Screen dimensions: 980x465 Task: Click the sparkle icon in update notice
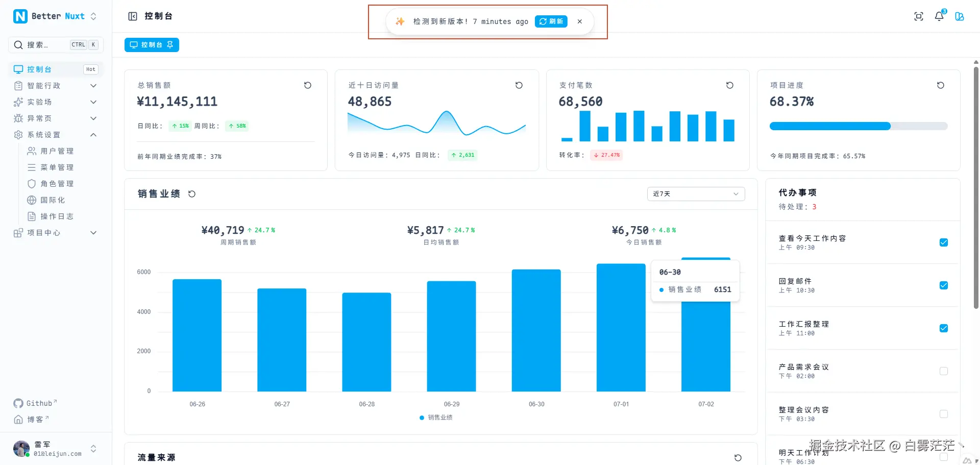400,21
